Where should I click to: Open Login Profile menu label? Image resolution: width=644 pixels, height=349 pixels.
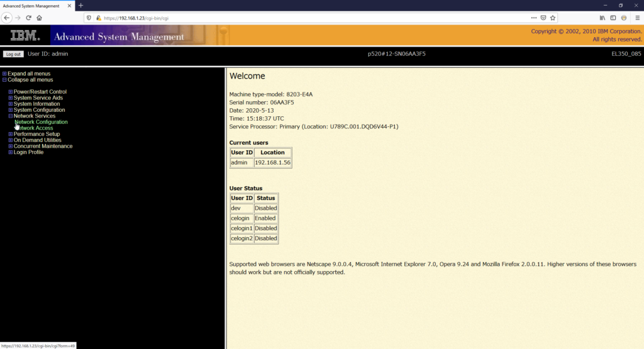coord(28,152)
